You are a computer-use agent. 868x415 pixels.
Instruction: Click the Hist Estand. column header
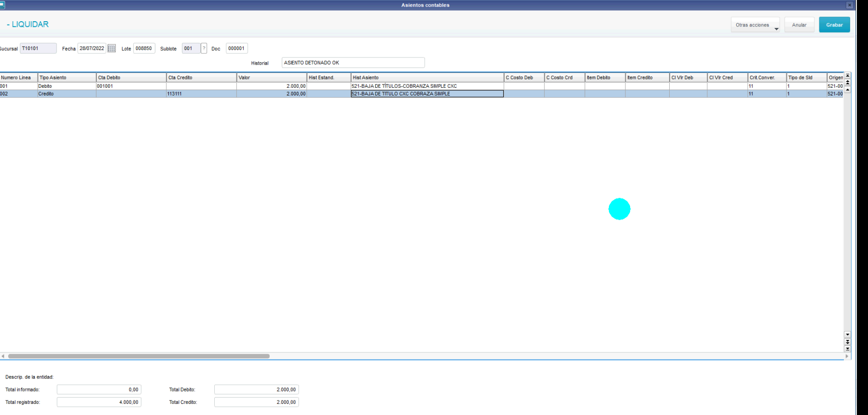[x=329, y=78]
